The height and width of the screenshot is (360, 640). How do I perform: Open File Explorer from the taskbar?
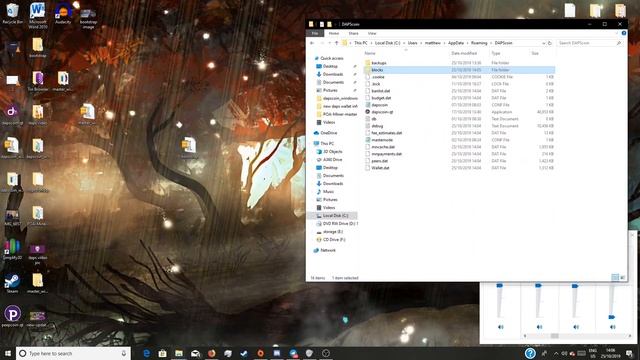(179, 353)
